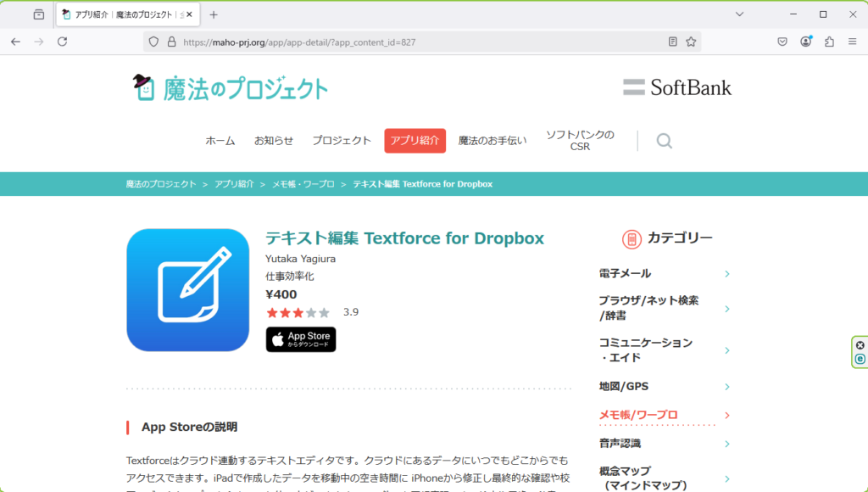Viewport: 868px width, 492px height.
Task: Open Firefox application hamburger menu
Action: coord(852,42)
